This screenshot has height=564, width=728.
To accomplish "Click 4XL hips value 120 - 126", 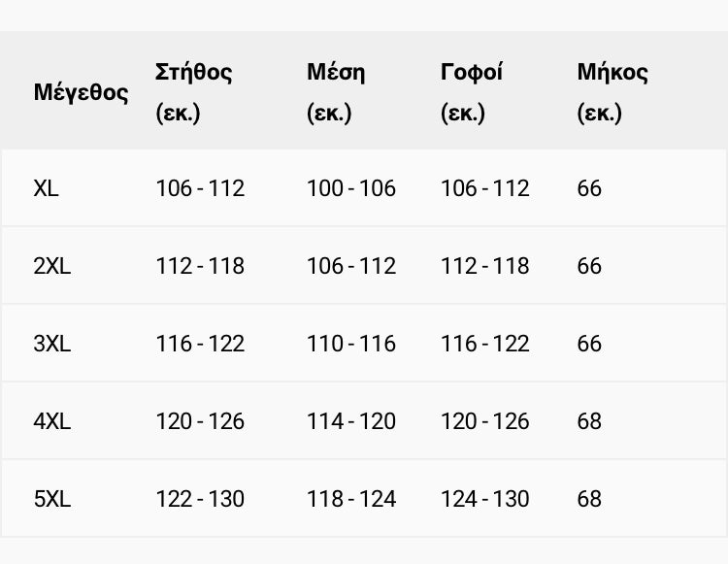I will coord(485,421).
